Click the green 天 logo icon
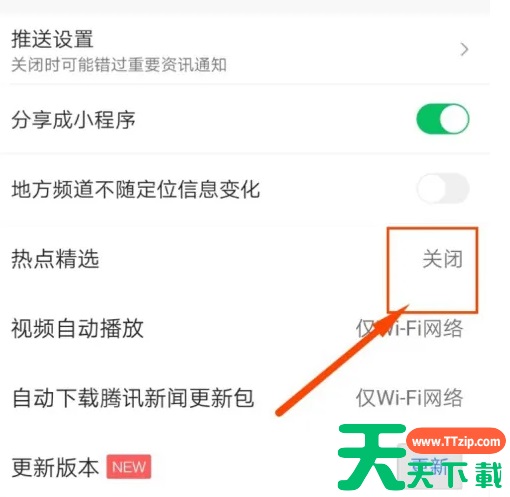This screenshot has width=510, height=497. point(372,457)
